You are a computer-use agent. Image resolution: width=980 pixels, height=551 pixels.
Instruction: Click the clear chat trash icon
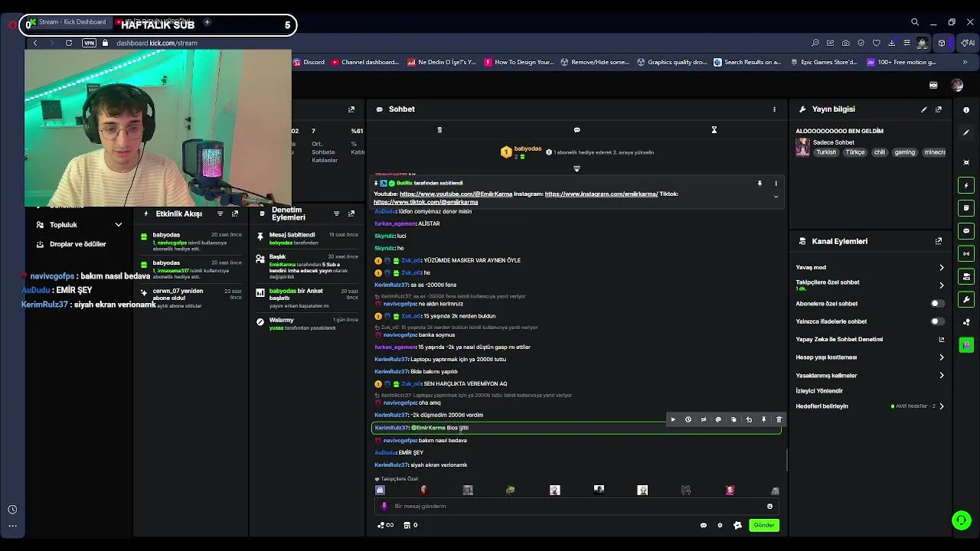(x=439, y=130)
